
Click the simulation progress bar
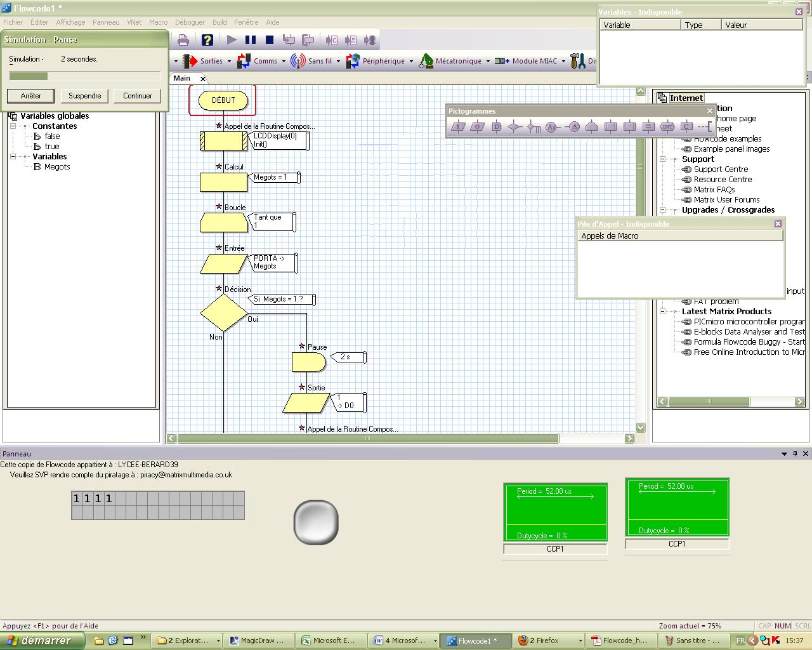[x=85, y=76]
